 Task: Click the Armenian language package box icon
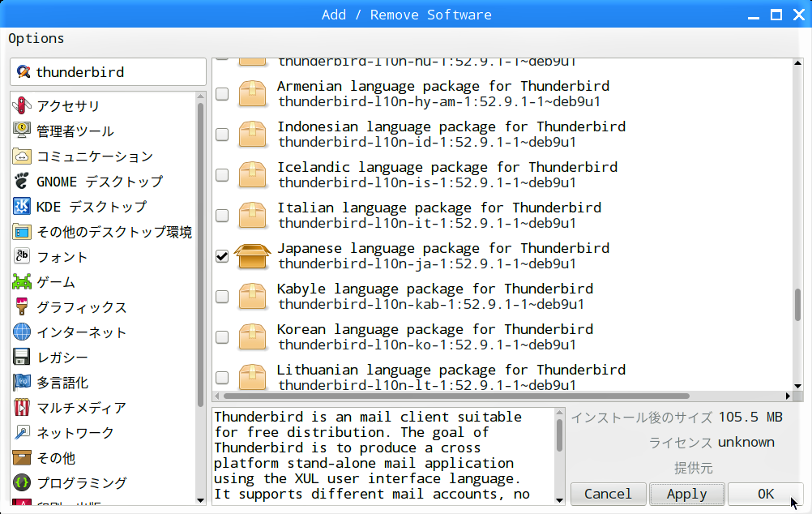252,94
